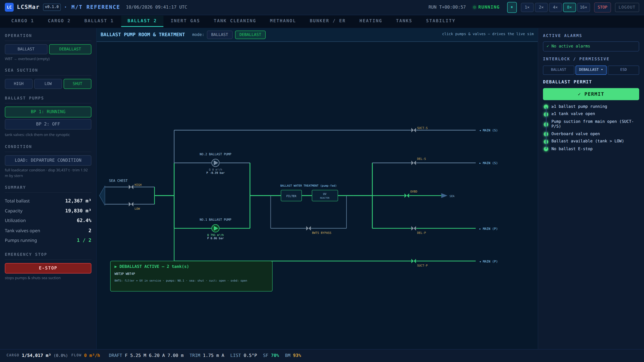Toggle the SUCT-S suction valve
Viewport: 644px width, 362px height.
click(414, 130)
